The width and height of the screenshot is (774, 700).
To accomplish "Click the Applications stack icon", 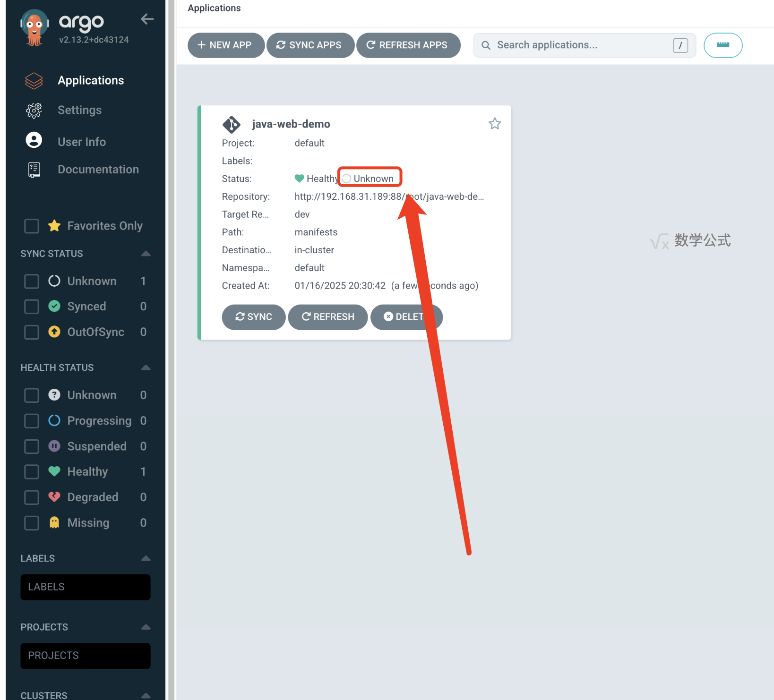I will point(34,81).
